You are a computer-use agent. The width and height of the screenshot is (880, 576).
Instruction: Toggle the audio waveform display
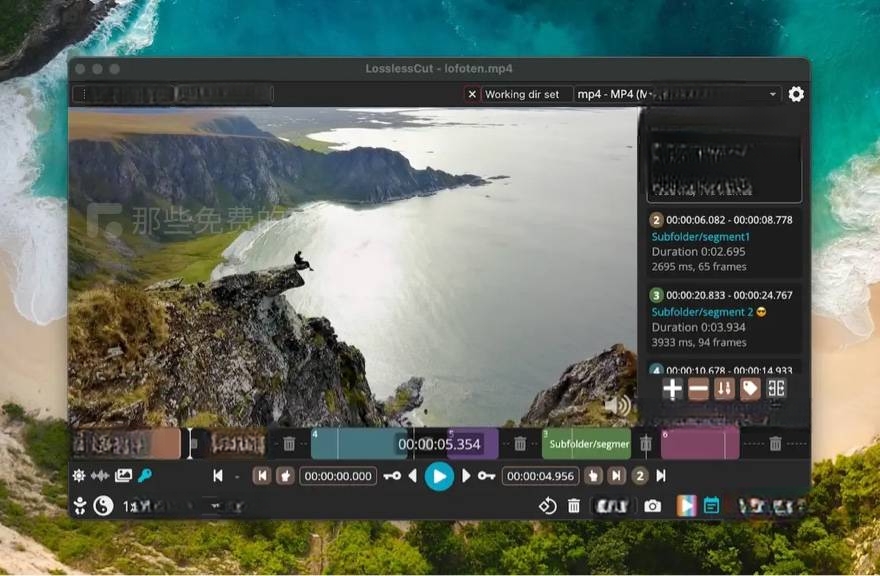pyautogui.click(x=100, y=476)
